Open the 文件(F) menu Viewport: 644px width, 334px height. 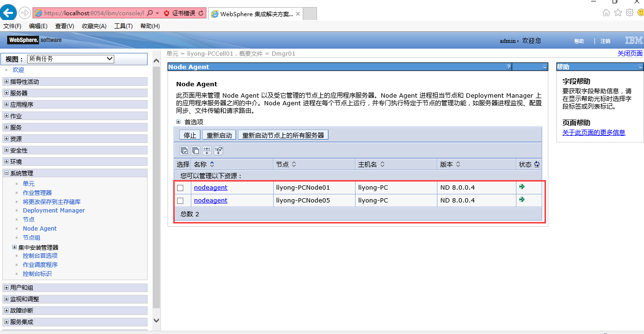[x=12, y=26]
